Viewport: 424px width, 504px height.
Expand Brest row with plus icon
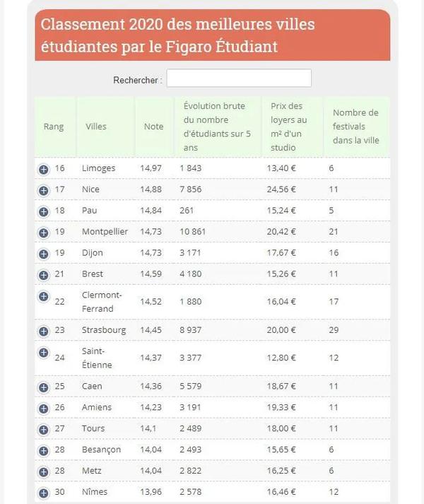[43, 275]
